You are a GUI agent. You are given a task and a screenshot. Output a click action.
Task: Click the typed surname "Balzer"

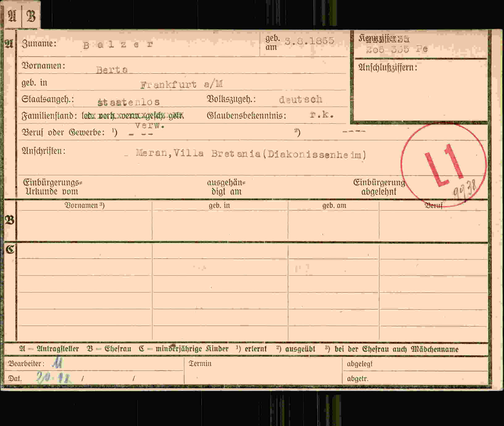click(118, 45)
